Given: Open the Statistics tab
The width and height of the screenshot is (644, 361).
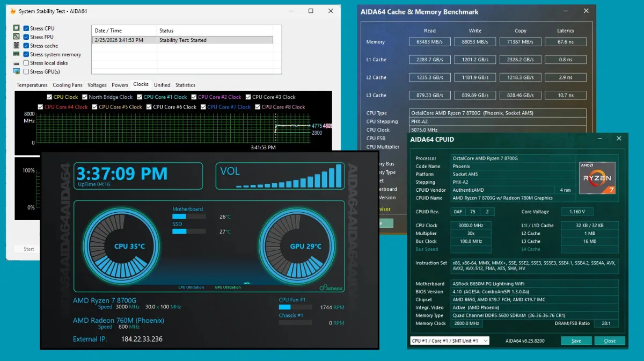Looking at the screenshot, I should pos(185,85).
